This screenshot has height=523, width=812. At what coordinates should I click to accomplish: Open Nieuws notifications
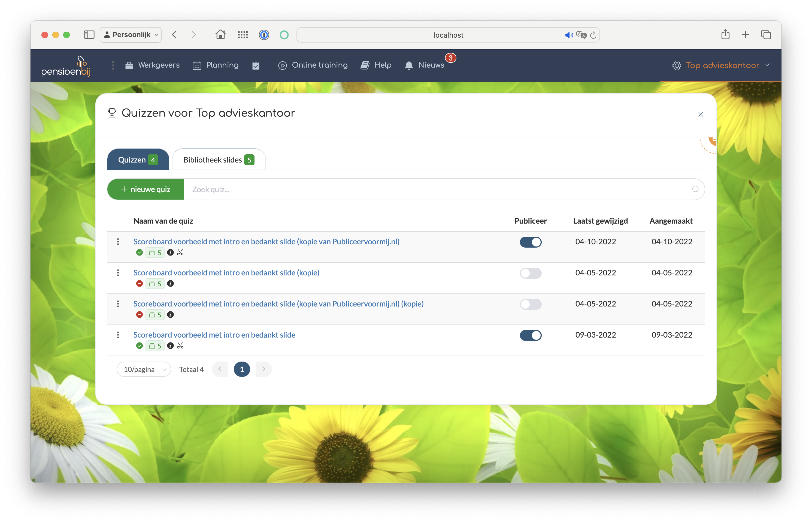coord(425,65)
